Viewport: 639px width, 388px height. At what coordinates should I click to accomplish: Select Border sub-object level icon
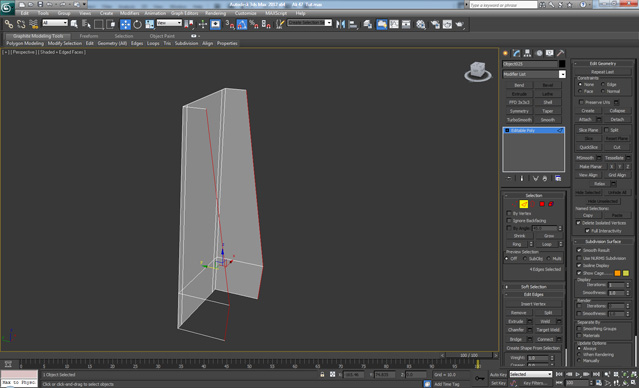533,204
